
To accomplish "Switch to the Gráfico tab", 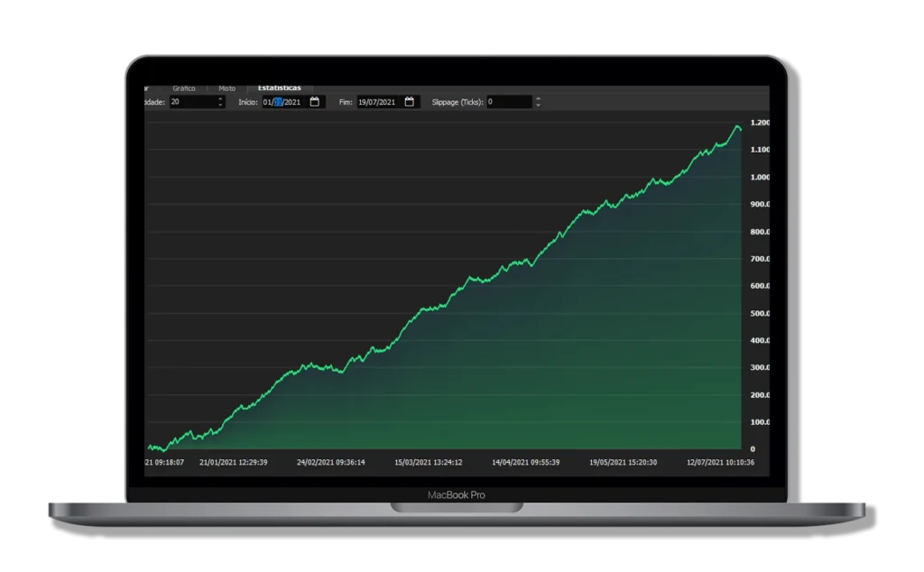I will pos(184,88).
